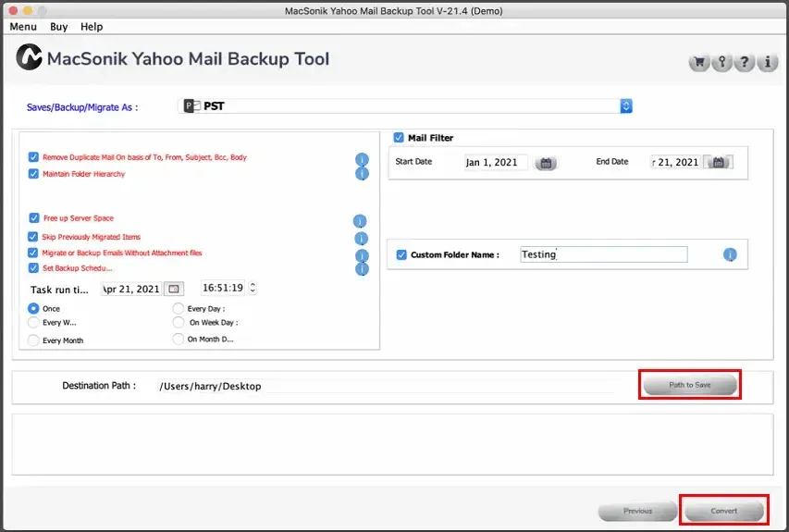
Task: Click the shopping cart buy icon
Action: click(x=699, y=62)
